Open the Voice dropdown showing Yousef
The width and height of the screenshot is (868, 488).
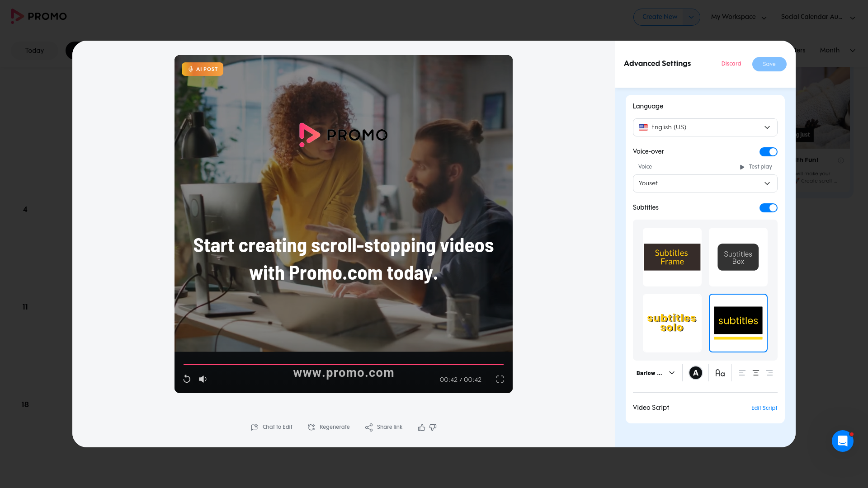705,183
